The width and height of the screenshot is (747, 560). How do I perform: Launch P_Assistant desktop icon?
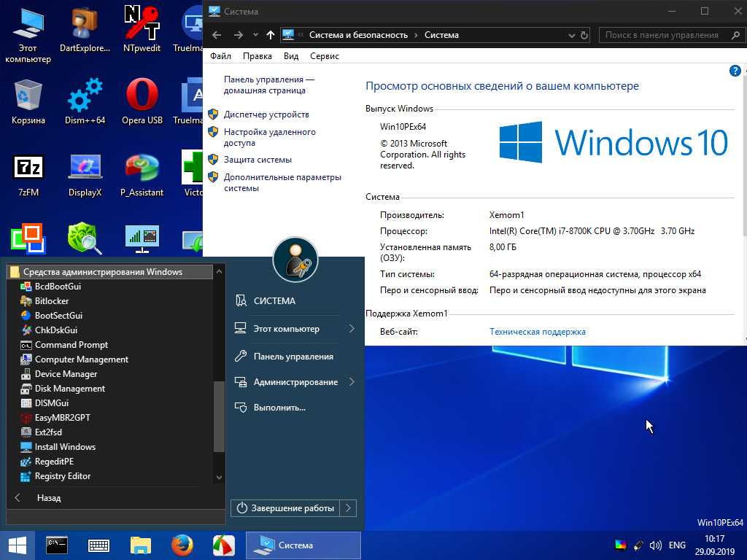point(142,175)
